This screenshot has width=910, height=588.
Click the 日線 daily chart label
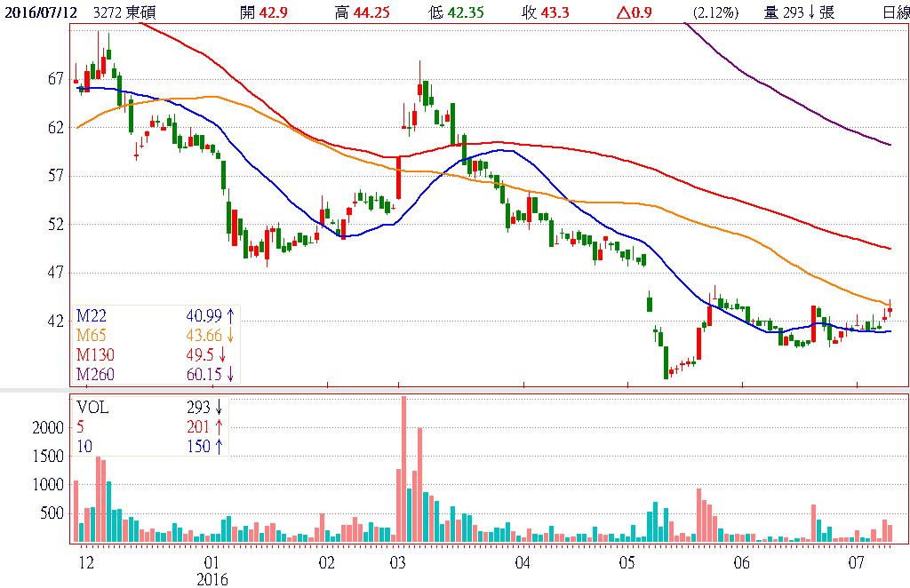coord(896,12)
